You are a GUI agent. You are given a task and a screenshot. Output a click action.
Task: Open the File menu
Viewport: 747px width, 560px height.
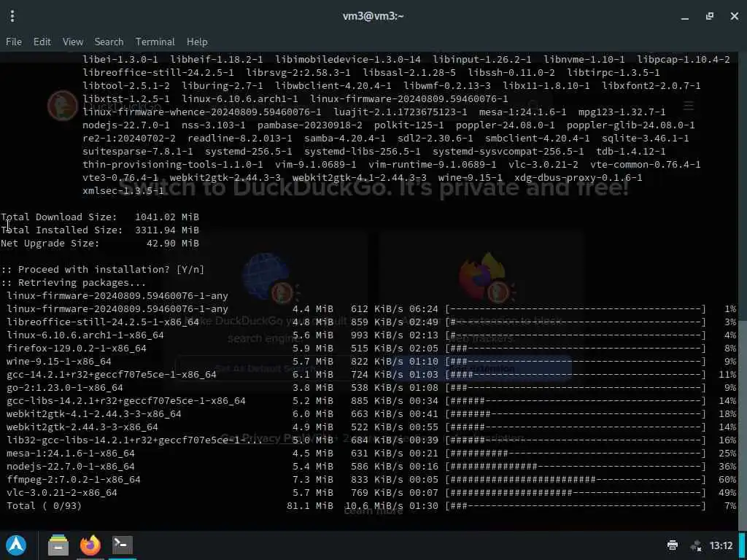pyautogui.click(x=14, y=42)
